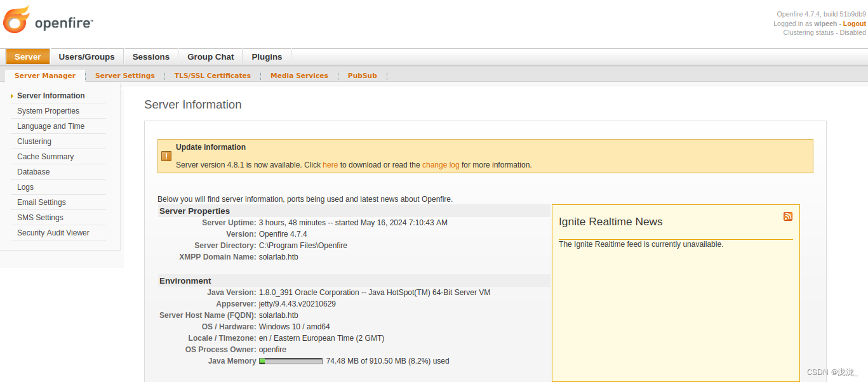Screen dimensions: 868x382
Task: Open the change log link
Action: tap(441, 165)
